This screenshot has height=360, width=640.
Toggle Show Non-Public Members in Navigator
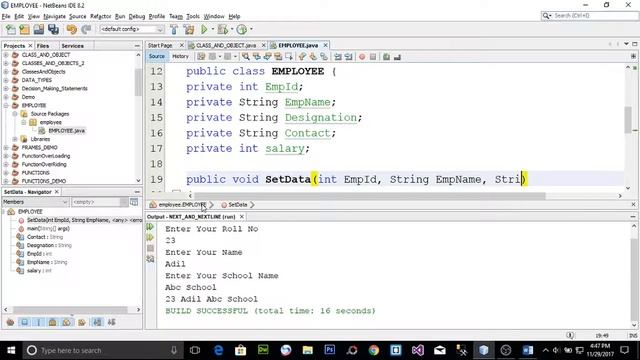[x=53, y=322]
